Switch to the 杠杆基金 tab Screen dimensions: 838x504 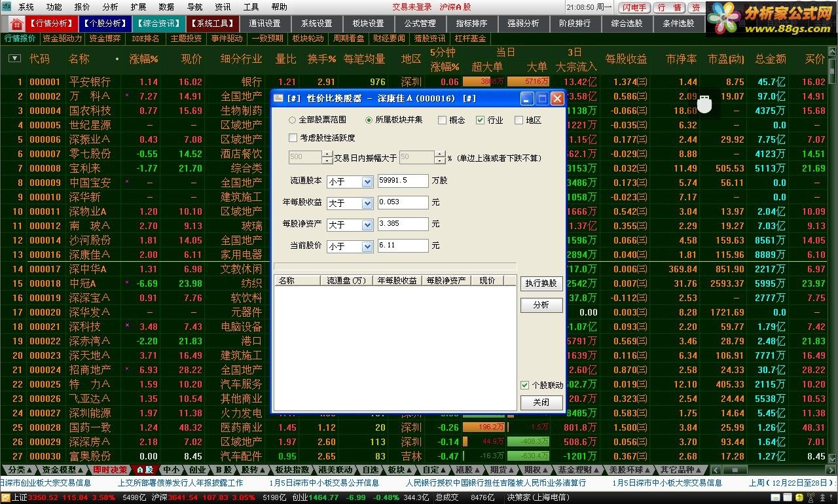470,39
